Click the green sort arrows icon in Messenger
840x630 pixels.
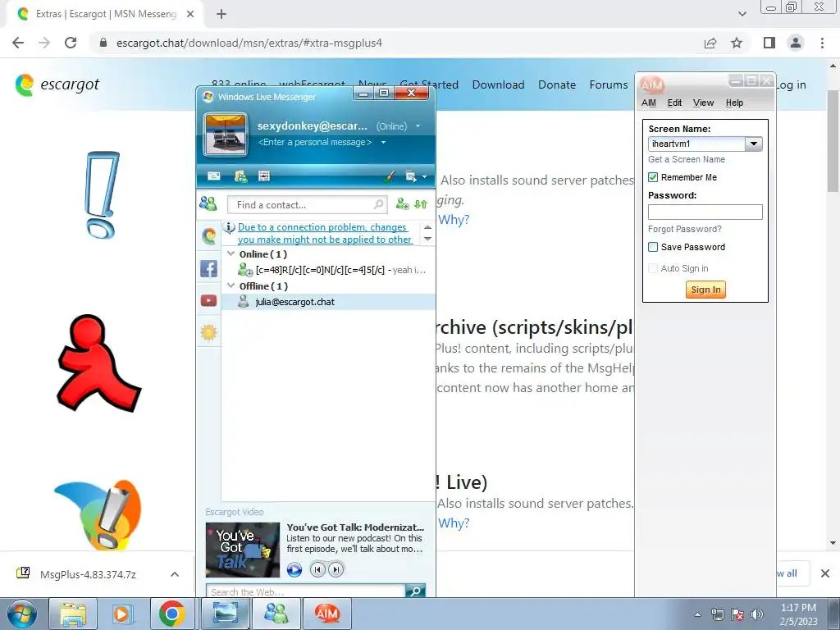(x=421, y=204)
